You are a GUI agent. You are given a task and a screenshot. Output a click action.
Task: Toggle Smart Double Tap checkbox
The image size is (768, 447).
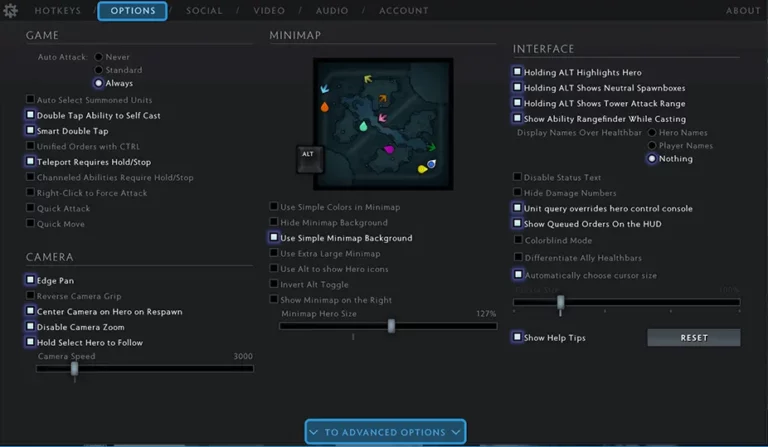[30, 130]
